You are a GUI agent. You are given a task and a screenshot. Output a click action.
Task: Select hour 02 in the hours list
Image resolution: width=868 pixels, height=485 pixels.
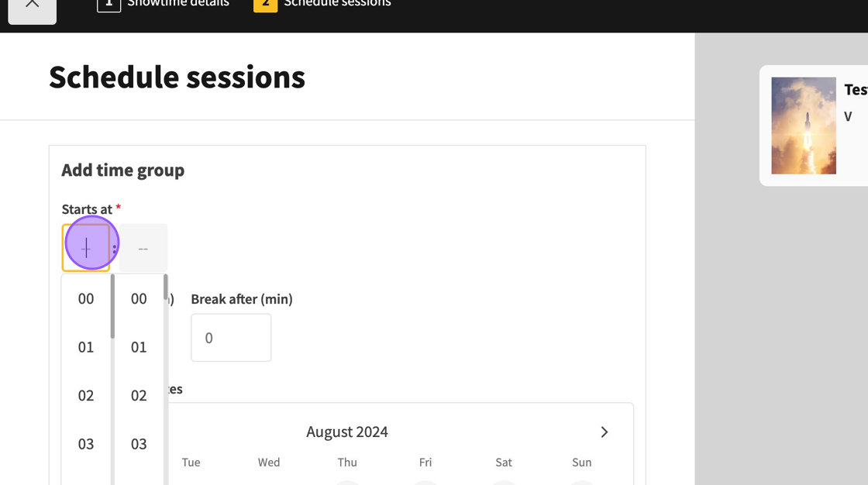click(86, 396)
